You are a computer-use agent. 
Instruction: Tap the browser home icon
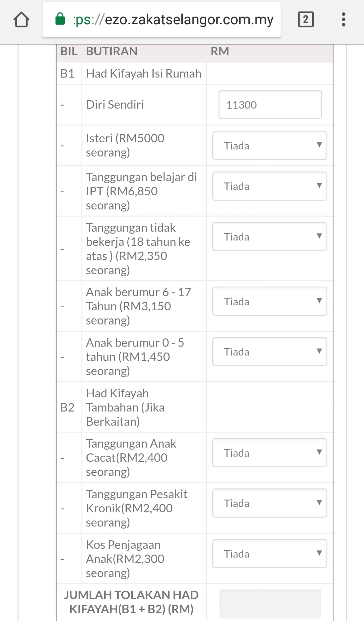[x=21, y=19]
